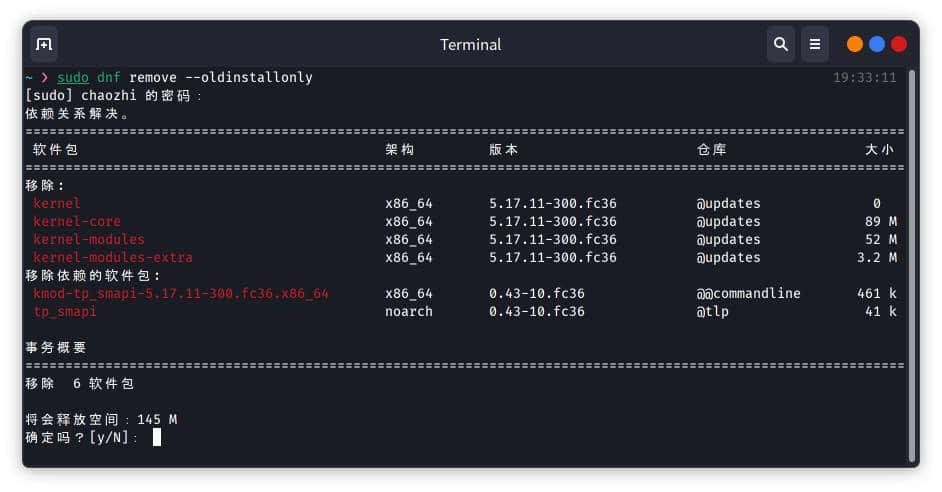Open a new terminal tab
Image resolution: width=942 pixels, height=492 pixels.
44,44
